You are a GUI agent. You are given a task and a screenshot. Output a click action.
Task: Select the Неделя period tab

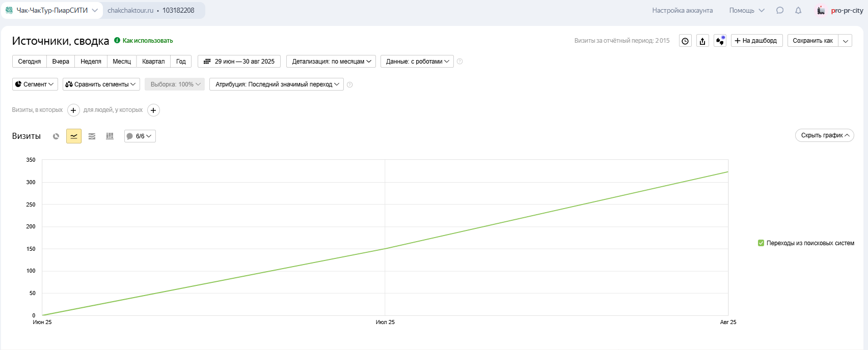91,62
